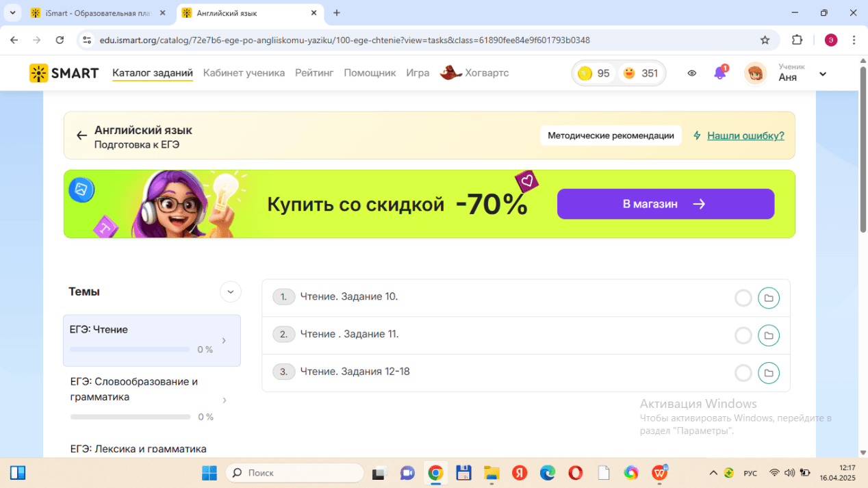Click the ЕГЭ: Чтение progress bar
The width and height of the screenshot is (868, 488).
[130, 350]
